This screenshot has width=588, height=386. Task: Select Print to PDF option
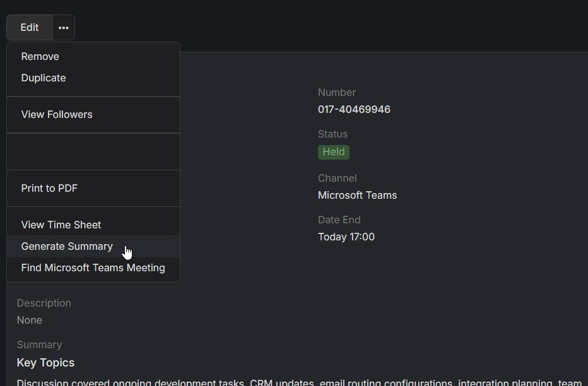pyautogui.click(x=49, y=189)
